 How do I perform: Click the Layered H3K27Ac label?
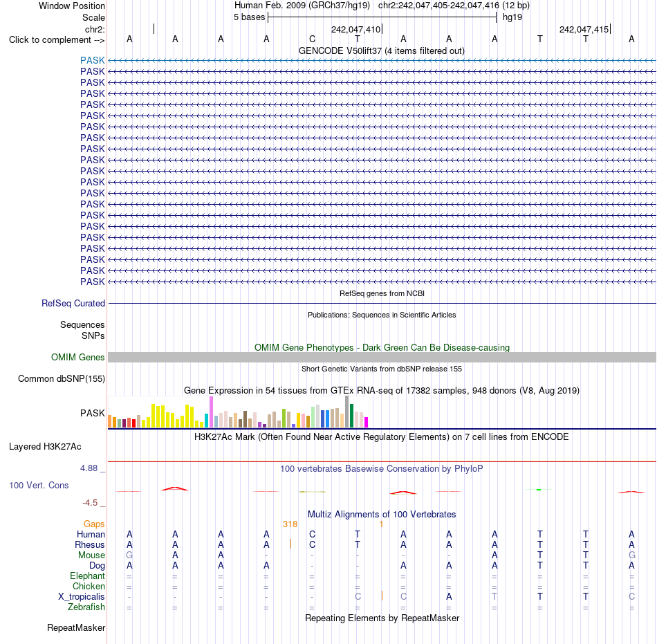(45, 447)
